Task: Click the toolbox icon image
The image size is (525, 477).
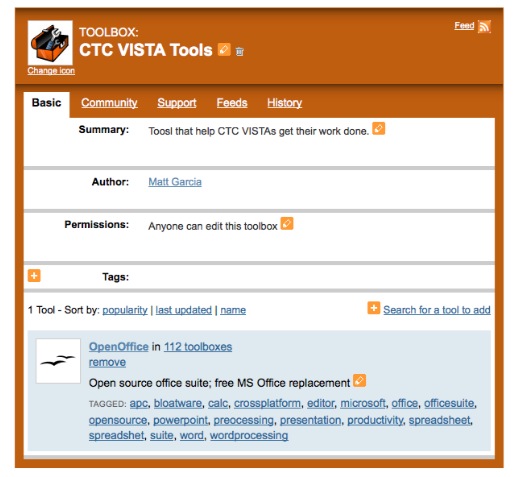Action: tap(50, 43)
